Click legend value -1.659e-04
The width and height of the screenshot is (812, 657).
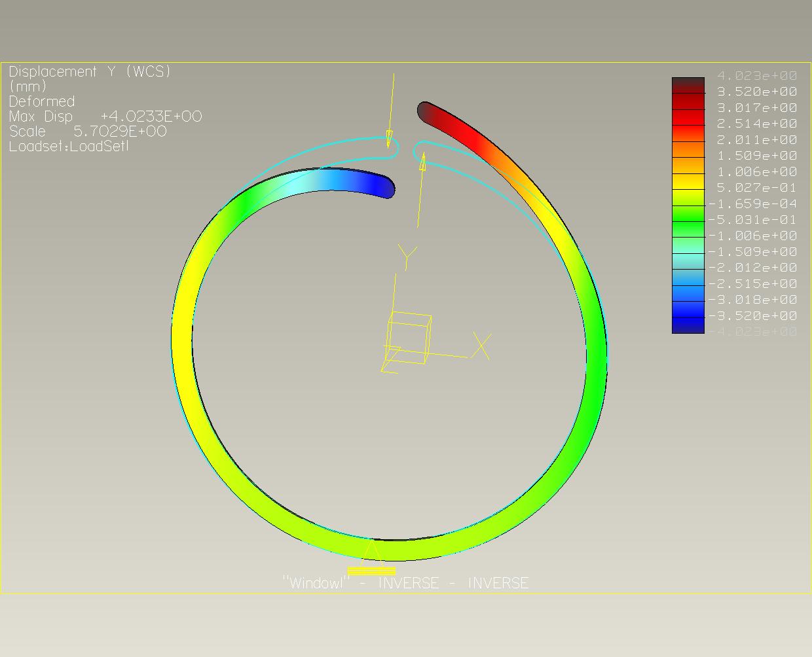coord(753,204)
